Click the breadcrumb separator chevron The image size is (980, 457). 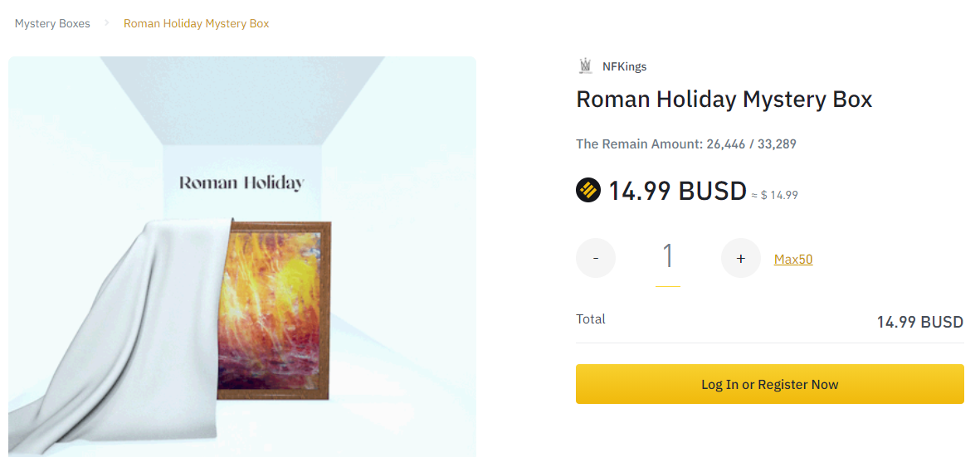pyautogui.click(x=107, y=23)
